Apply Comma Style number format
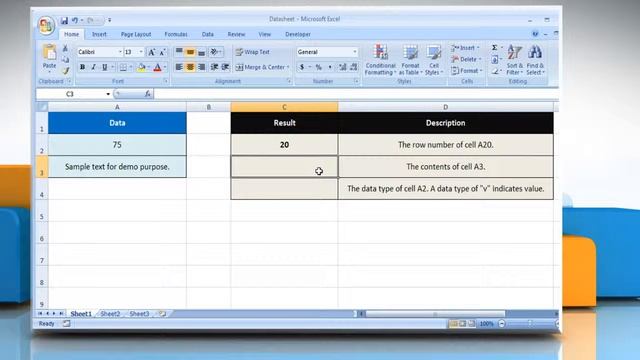This screenshot has height=360, width=640. click(x=330, y=67)
